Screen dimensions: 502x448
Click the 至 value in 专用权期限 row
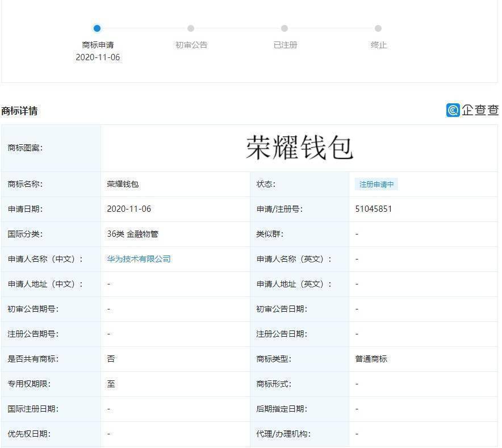click(x=111, y=384)
